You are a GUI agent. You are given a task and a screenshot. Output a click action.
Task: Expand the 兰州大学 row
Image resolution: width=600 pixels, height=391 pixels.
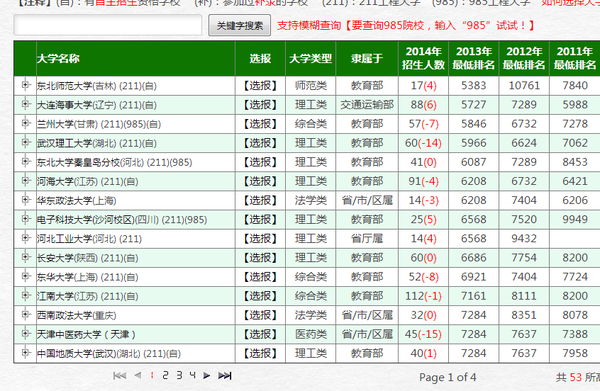click(x=26, y=123)
